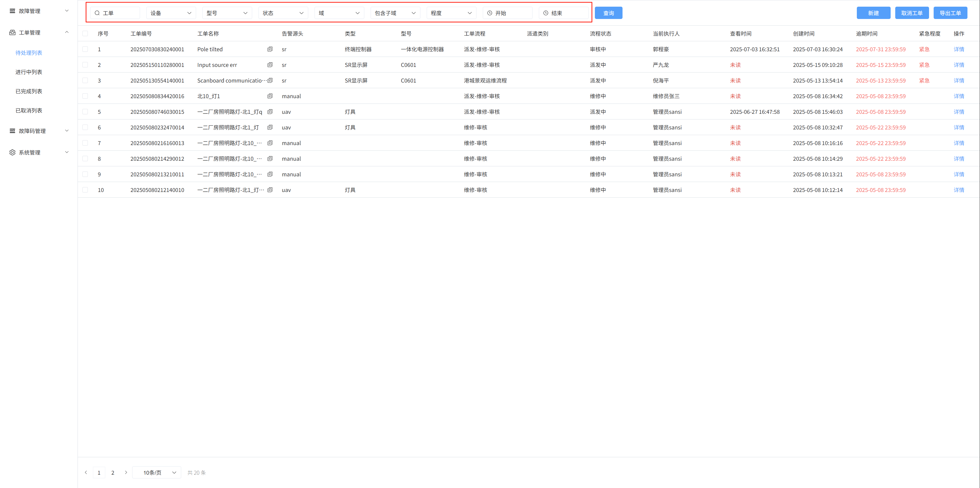The height and width of the screenshot is (488, 980).
Task: Select 已完成列表 in sidebar
Action: 29,91
